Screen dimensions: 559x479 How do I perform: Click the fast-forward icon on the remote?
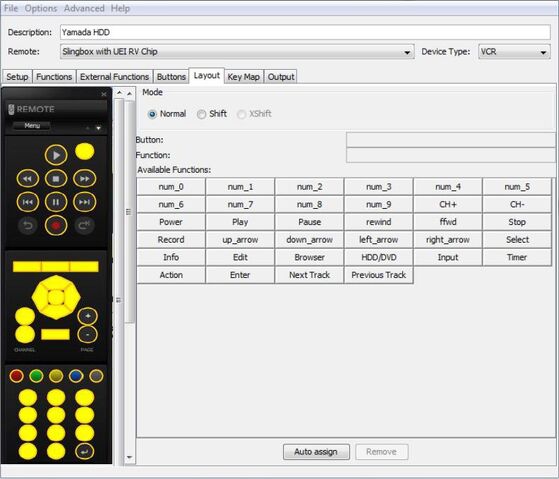point(84,179)
